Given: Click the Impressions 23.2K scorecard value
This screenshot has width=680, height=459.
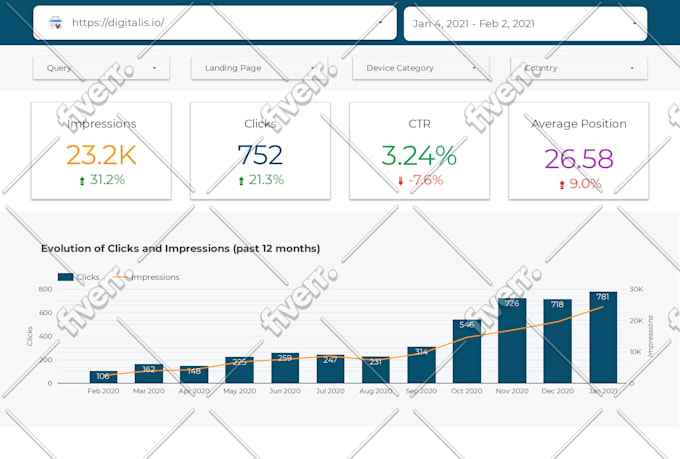Looking at the screenshot, I should coord(101,155).
